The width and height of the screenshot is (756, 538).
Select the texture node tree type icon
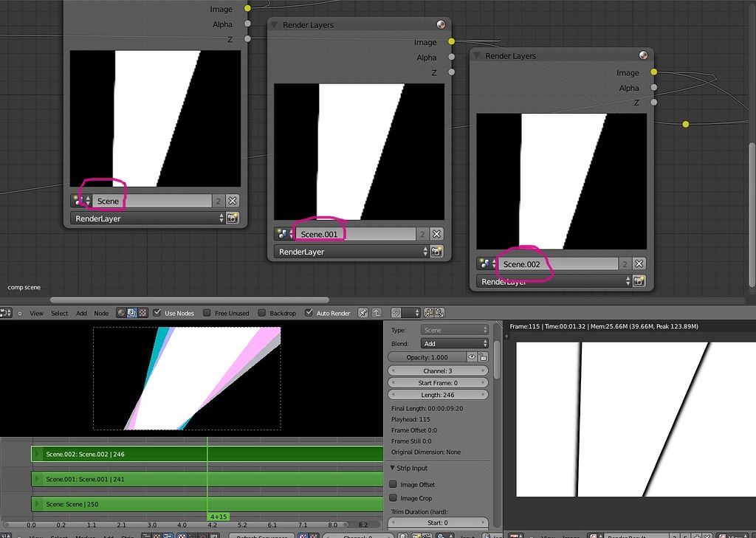[142, 313]
